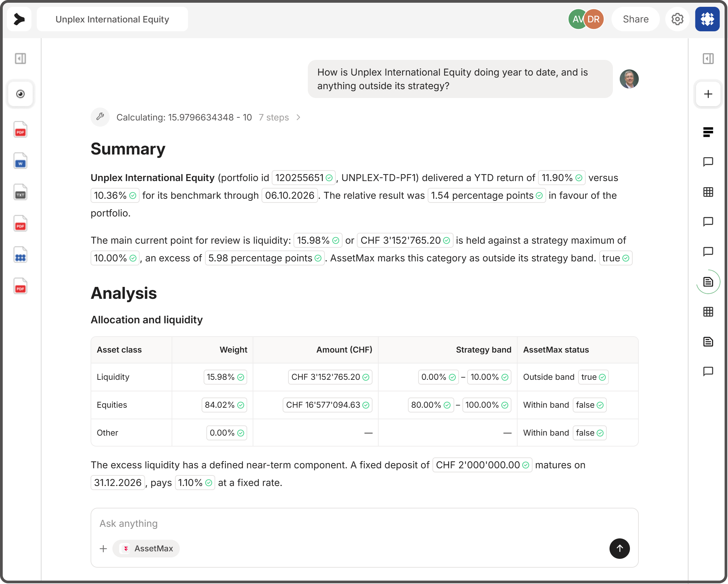Click the black arrow app logo

[19, 19]
